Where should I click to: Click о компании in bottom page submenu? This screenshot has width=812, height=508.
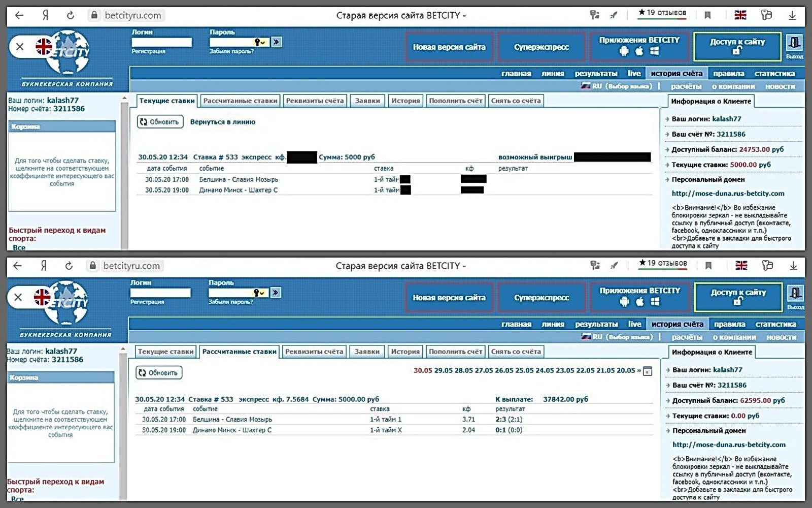pos(734,337)
